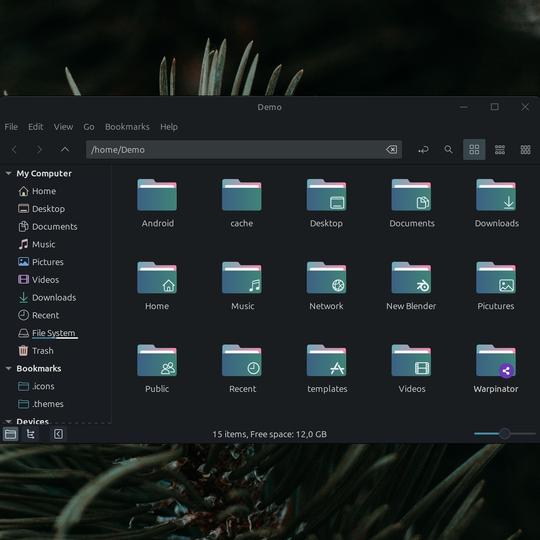Go up to the parent folder
Image resolution: width=540 pixels, height=540 pixels.
tap(65, 149)
